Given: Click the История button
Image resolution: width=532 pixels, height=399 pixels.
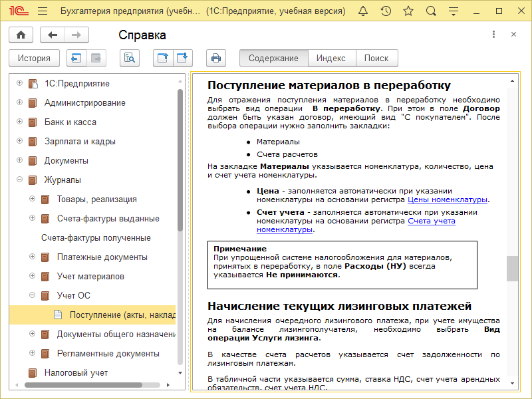Looking at the screenshot, I should tap(34, 58).
